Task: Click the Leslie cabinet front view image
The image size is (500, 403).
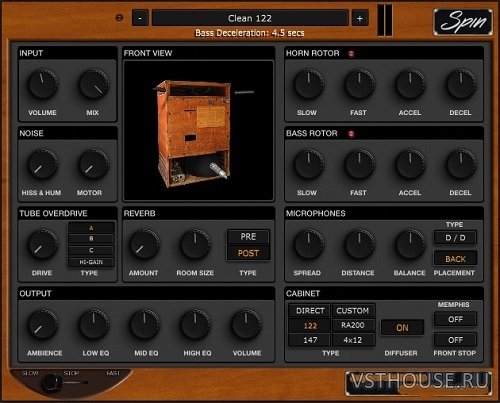Action: [x=198, y=131]
